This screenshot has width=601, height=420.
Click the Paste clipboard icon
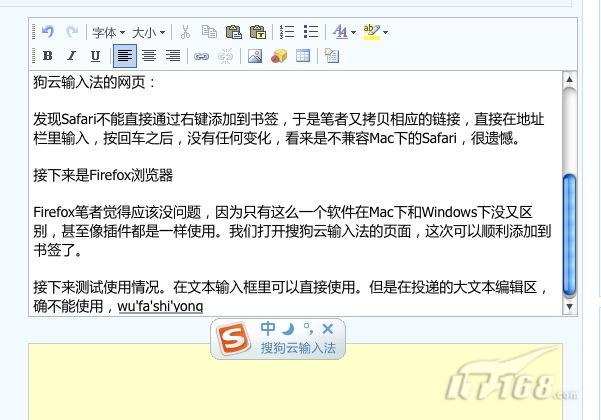coord(233,32)
